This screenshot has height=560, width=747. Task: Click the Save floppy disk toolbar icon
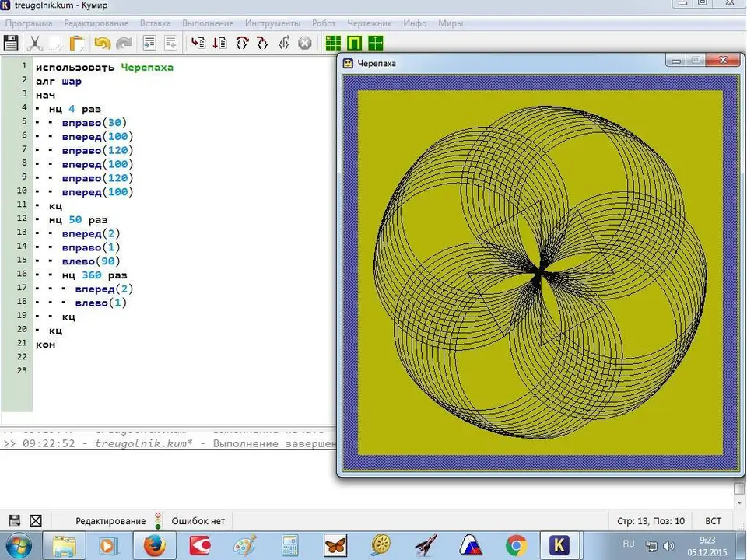click(11, 43)
